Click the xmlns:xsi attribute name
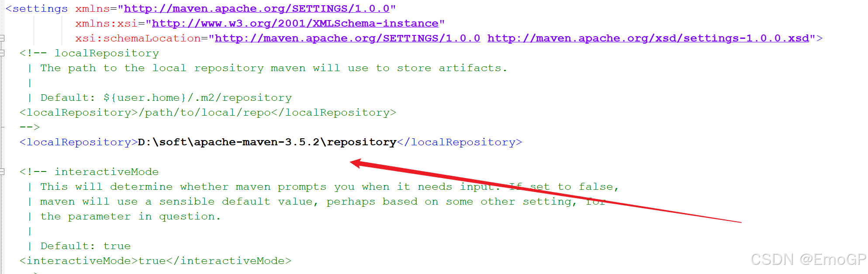The height and width of the screenshot is (274, 868). click(107, 24)
